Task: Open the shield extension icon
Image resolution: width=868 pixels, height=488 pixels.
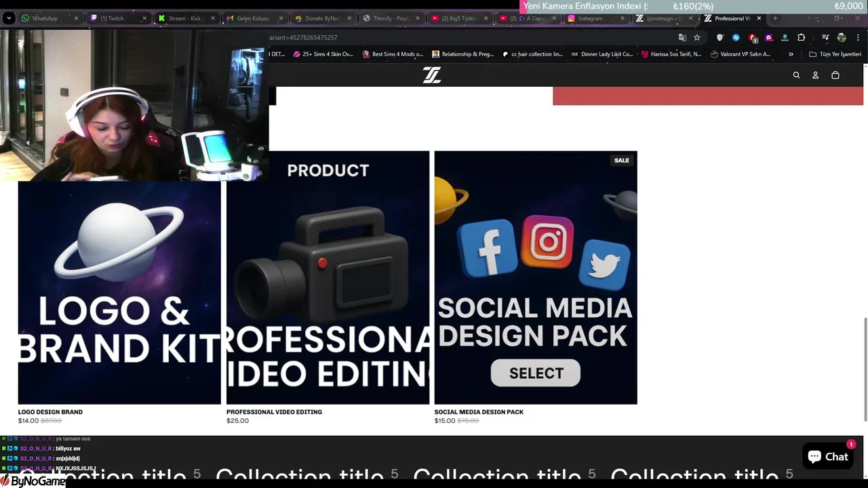Action: point(720,37)
